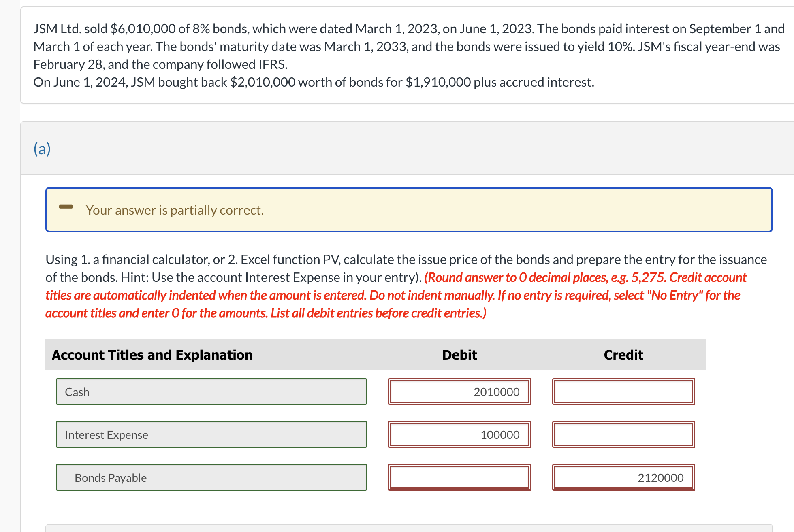Open the Interest Expense account title selector
This screenshot has height=532, width=794.
211,434
